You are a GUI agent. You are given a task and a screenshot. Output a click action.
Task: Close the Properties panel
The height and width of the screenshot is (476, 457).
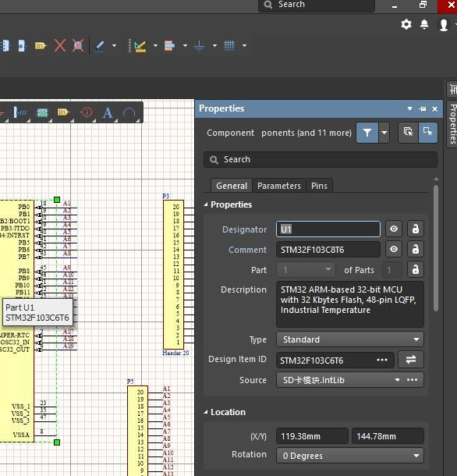coord(435,108)
